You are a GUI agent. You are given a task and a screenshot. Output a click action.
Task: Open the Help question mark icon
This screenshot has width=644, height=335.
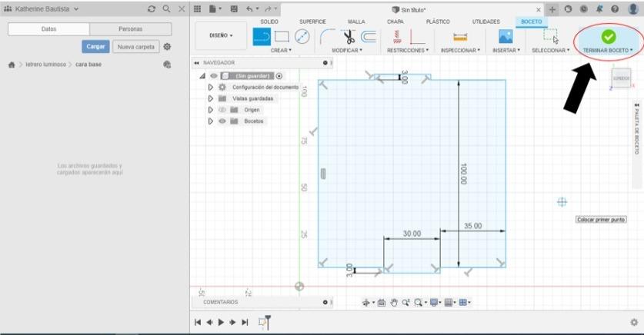click(x=615, y=8)
